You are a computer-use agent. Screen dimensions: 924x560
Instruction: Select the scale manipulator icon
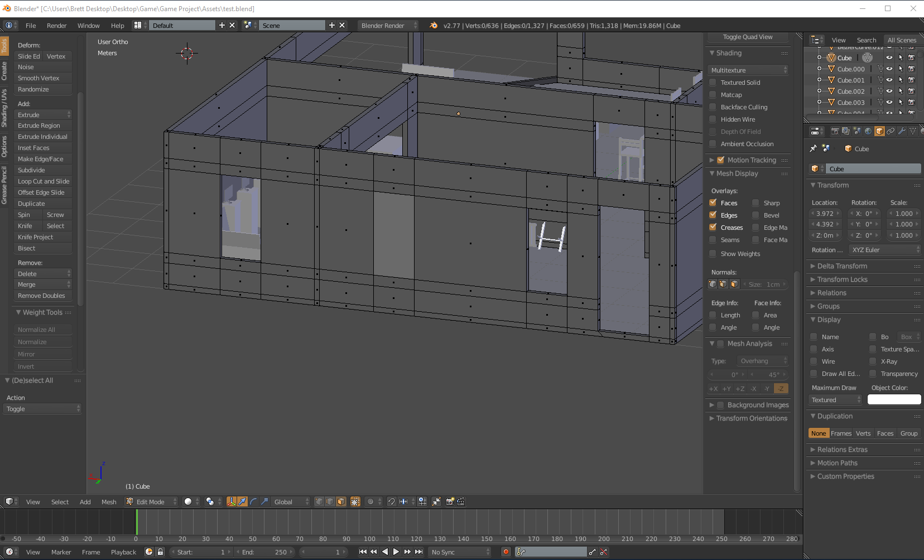(x=264, y=501)
